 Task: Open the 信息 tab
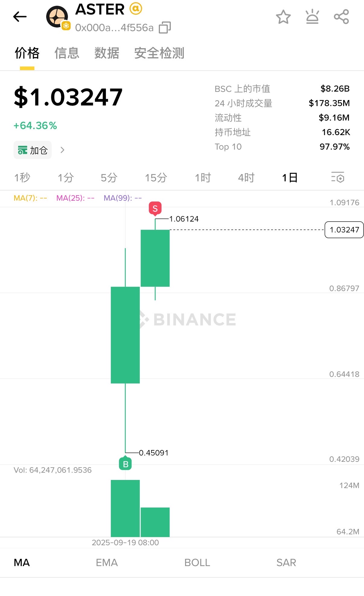pos(67,53)
